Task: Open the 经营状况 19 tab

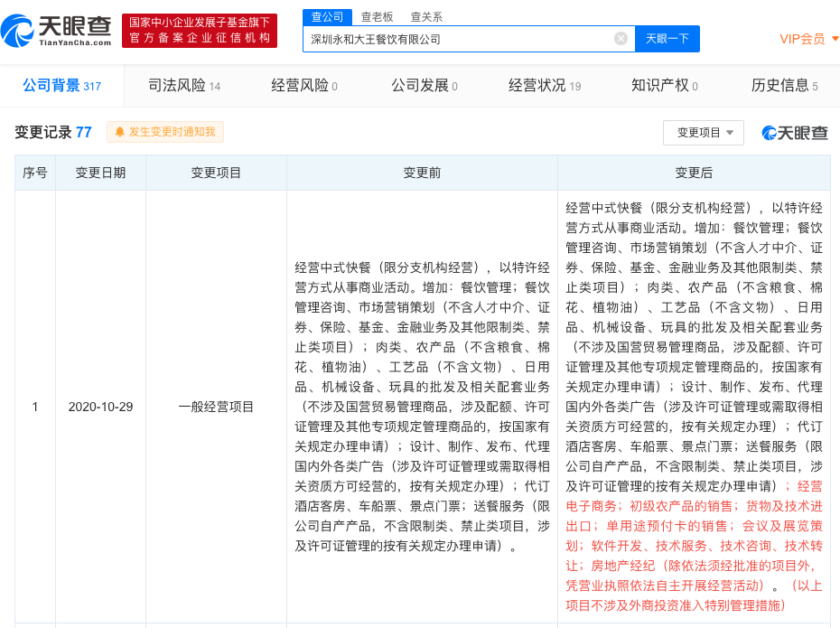Action: (x=545, y=85)
